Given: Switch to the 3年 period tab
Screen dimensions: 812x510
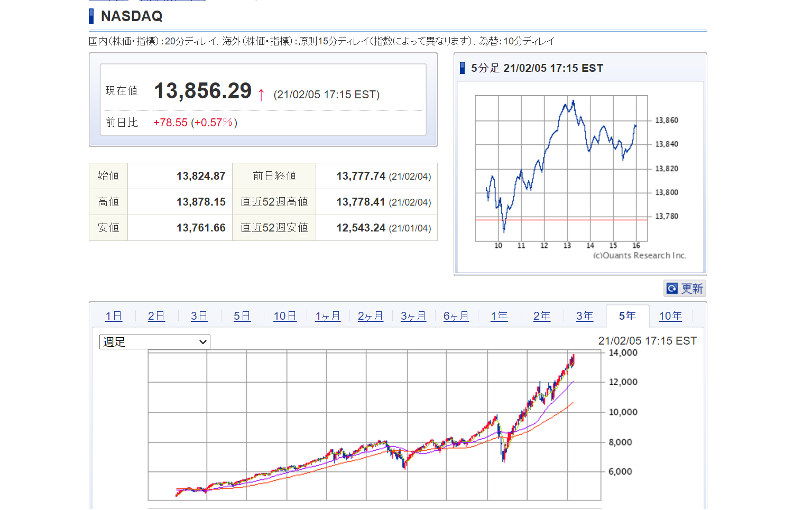Looking at the screenshot, I should 584,316.
